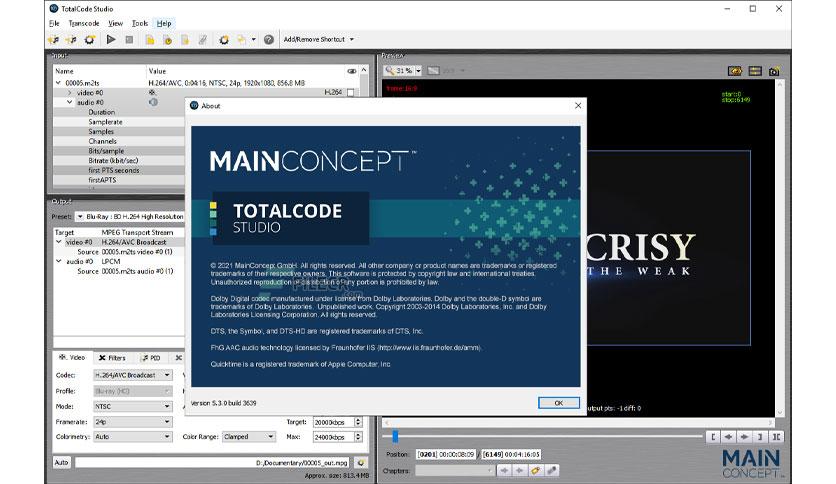Toggle the switch icon in the Value header
The width and height of the screenshot is (836, 484).
point(352,71)
